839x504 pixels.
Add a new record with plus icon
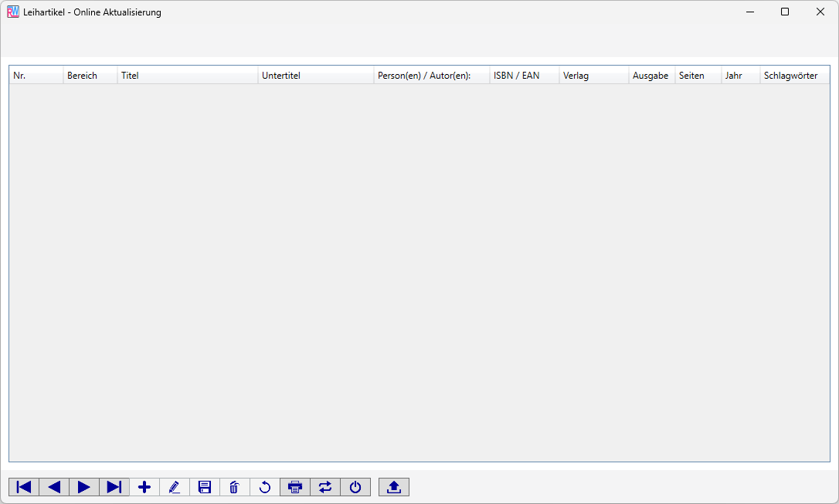144,487
